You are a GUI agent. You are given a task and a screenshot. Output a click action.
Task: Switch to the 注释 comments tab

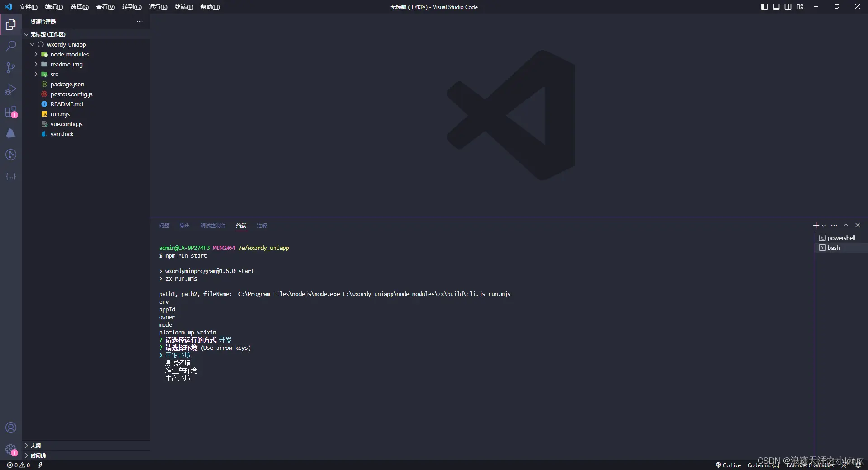tap(262, 226)
